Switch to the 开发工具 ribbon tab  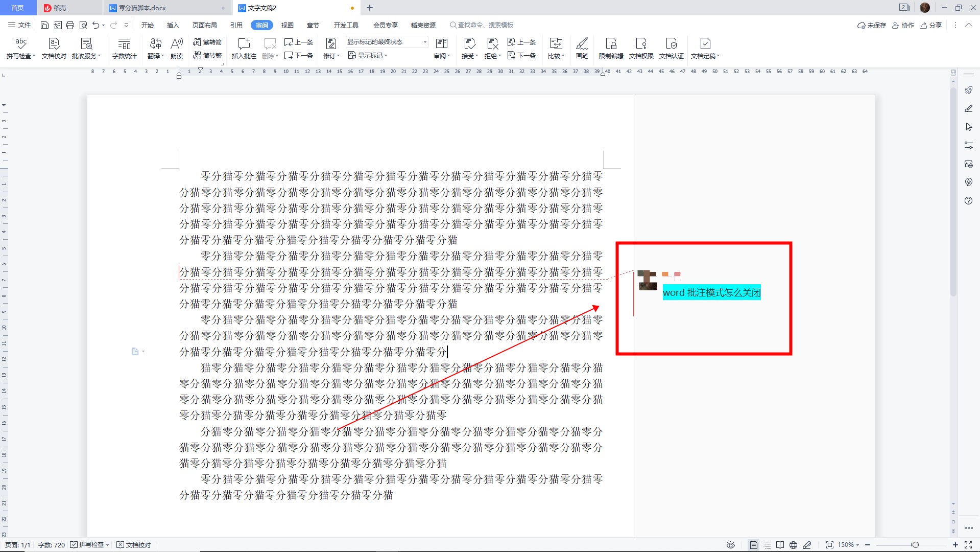click(x=346, y=25)
